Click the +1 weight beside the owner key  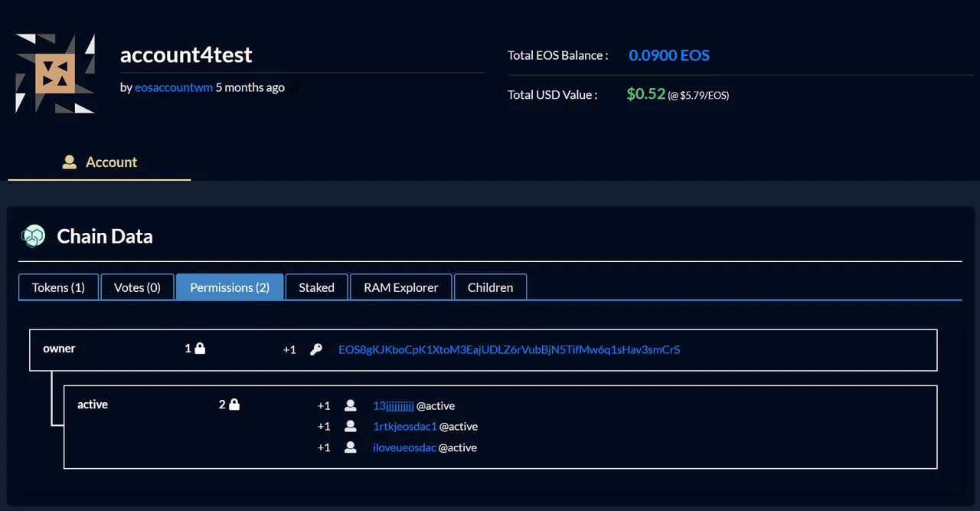pyautogui.click(x=289, y=349)
